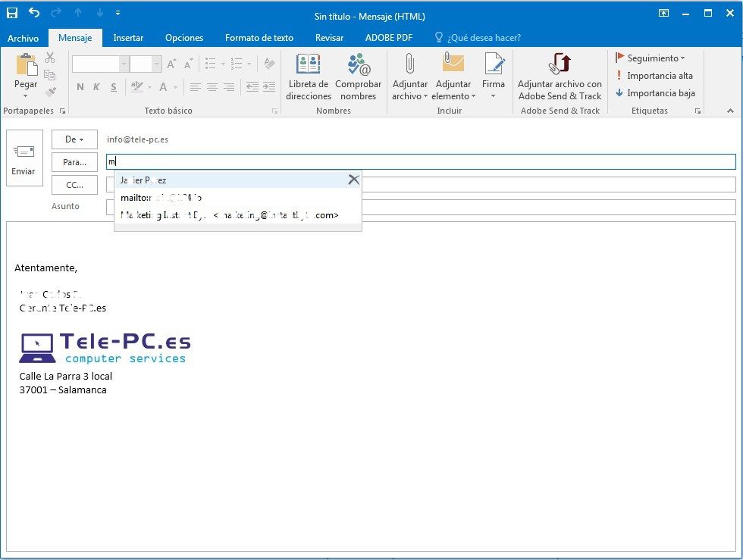
Task: Click the Clear formatting eraser icon
Action: click(270, 64)
